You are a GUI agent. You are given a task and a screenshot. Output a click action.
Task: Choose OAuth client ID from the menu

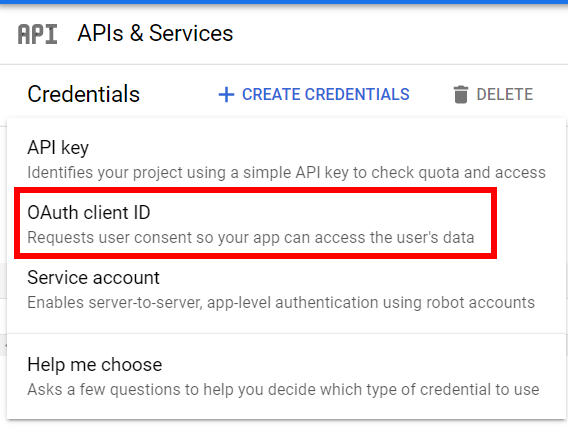click(255, 223)
